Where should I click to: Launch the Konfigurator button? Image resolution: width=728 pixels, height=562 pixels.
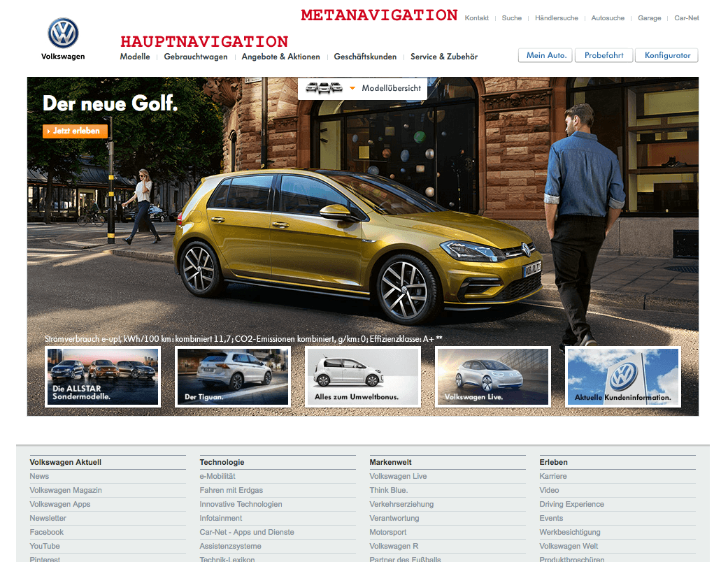click(x=666, y=55)
